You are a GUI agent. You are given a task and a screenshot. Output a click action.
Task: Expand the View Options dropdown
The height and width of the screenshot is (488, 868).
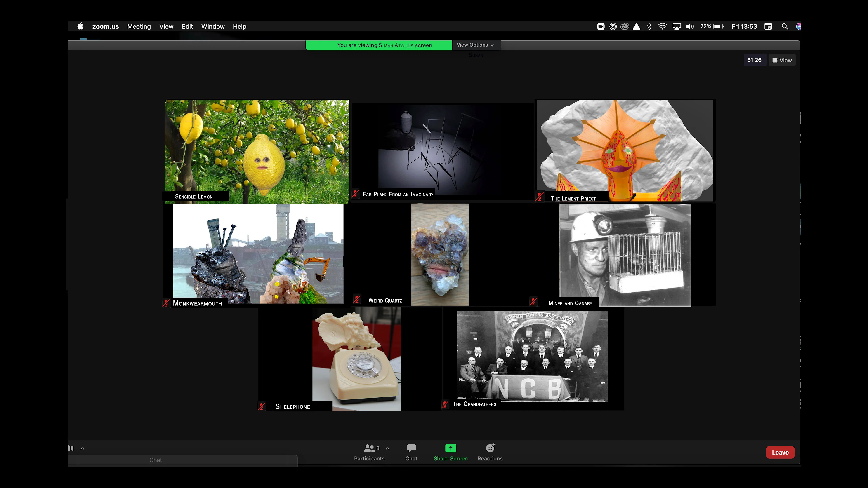pos(475,45)
